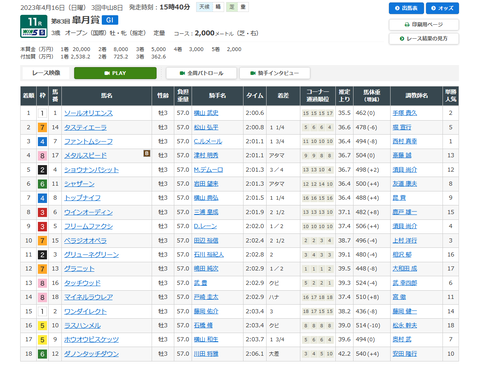Open jockey M.デムーロ link
Image resolution: width=480 pixels, height=366 pixels.
click(x=208, y=170)
